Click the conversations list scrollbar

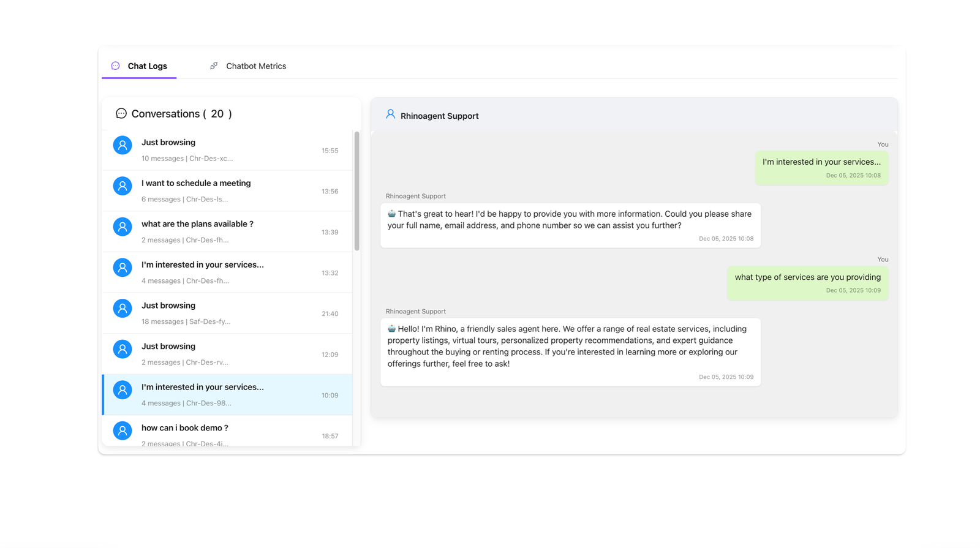pos(356,190)
